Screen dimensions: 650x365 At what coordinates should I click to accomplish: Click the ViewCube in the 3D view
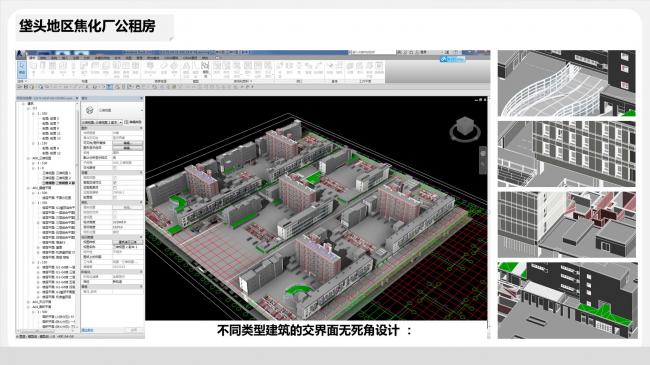point(465,128)
